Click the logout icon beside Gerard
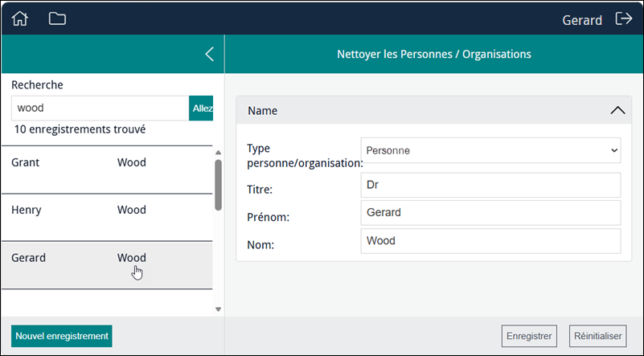 pyautogui.click(x=623, y=18)
